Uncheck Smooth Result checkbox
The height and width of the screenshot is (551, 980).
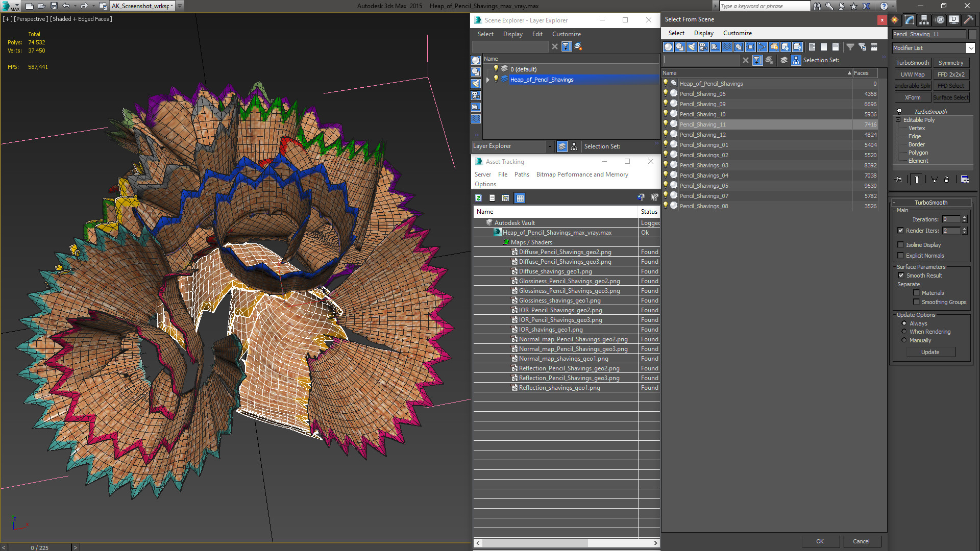901,275
